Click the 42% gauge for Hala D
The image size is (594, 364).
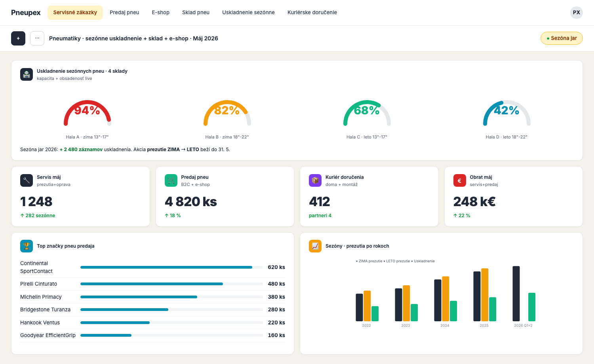[x=507, y=112]
